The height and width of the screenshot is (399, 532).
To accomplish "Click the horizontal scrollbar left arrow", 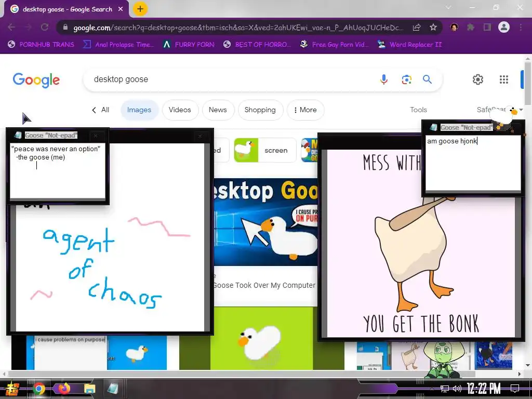I will [x=4, y=374].
